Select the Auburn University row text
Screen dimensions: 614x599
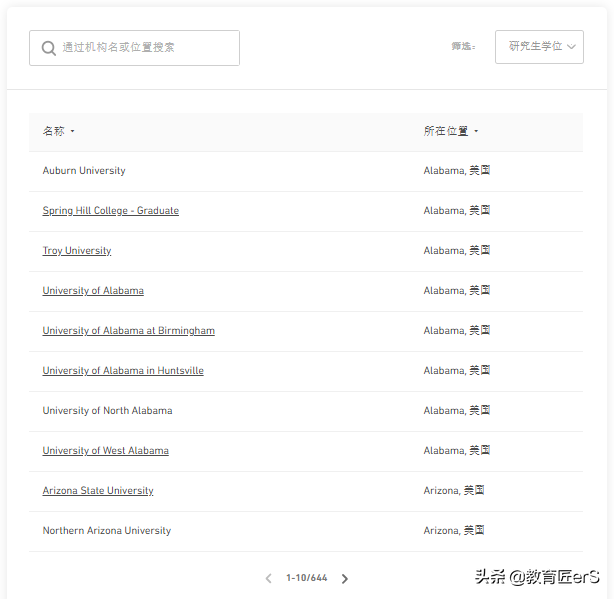tap(84, 171)
